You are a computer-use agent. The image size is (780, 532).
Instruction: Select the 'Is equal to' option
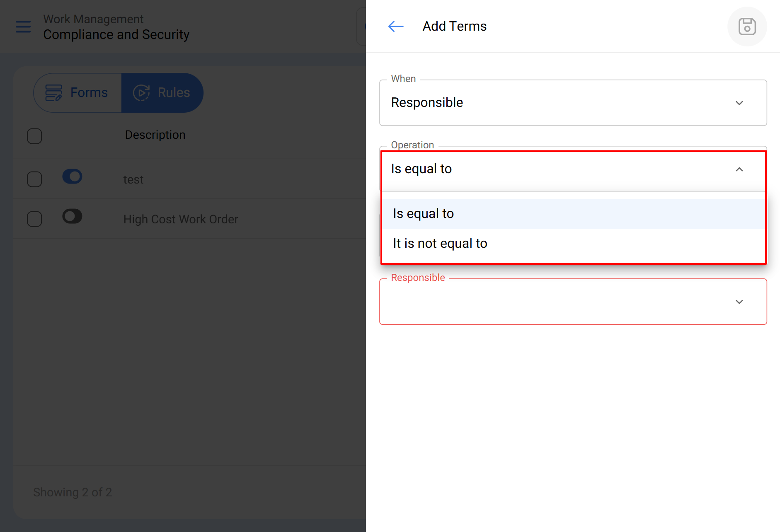click(x=423, y=214)
